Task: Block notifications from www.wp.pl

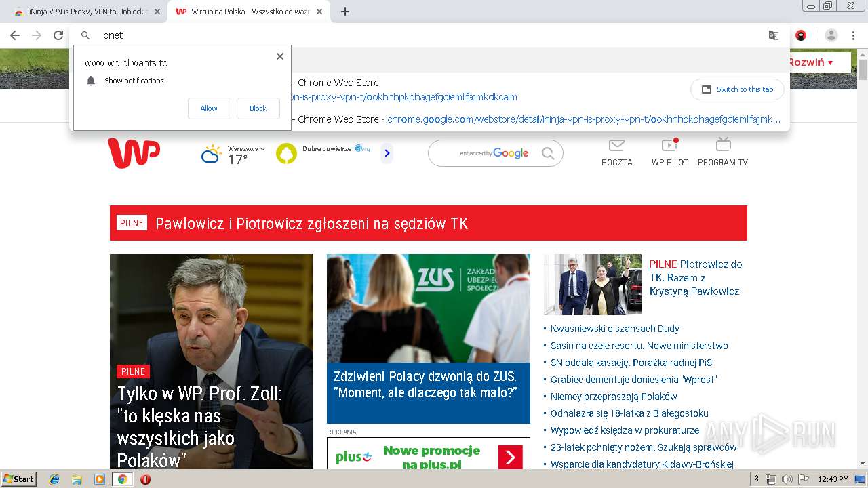Action: 258,108
